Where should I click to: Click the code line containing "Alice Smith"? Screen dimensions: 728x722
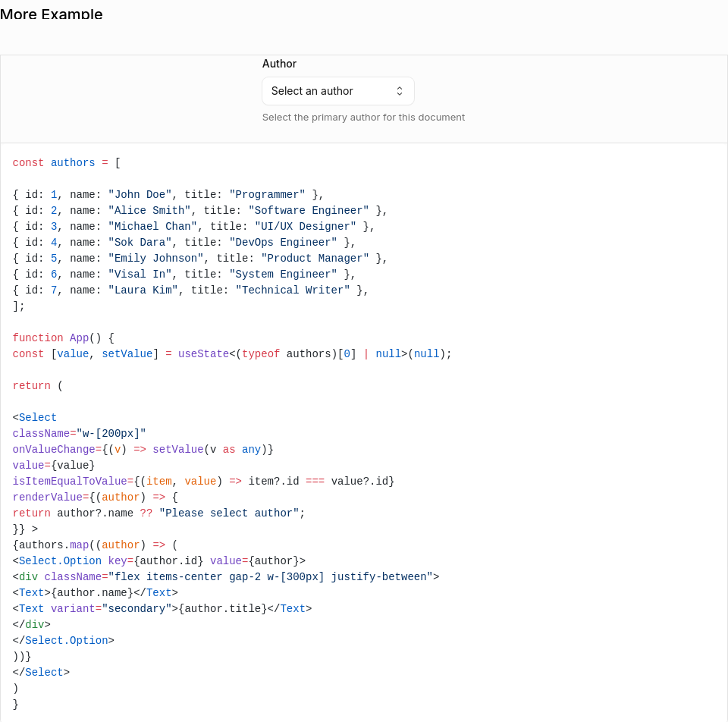click(x=199, y=210)
